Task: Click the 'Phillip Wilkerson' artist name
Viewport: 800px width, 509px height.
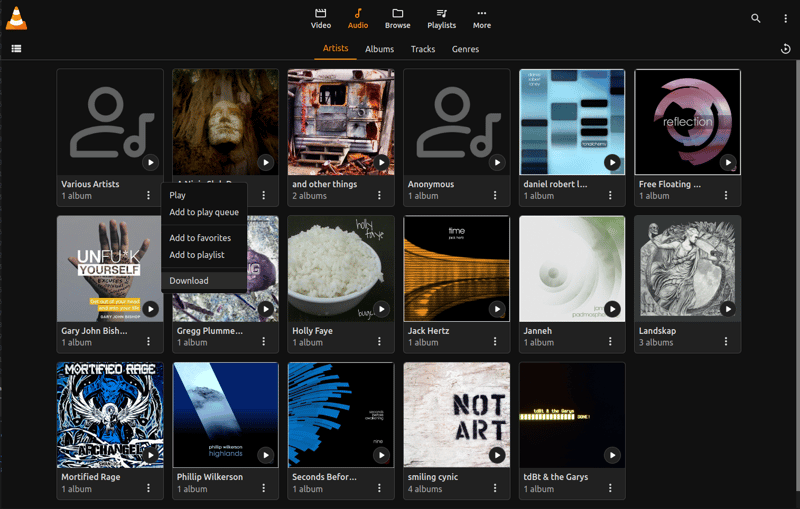Action: coord(210,477)
